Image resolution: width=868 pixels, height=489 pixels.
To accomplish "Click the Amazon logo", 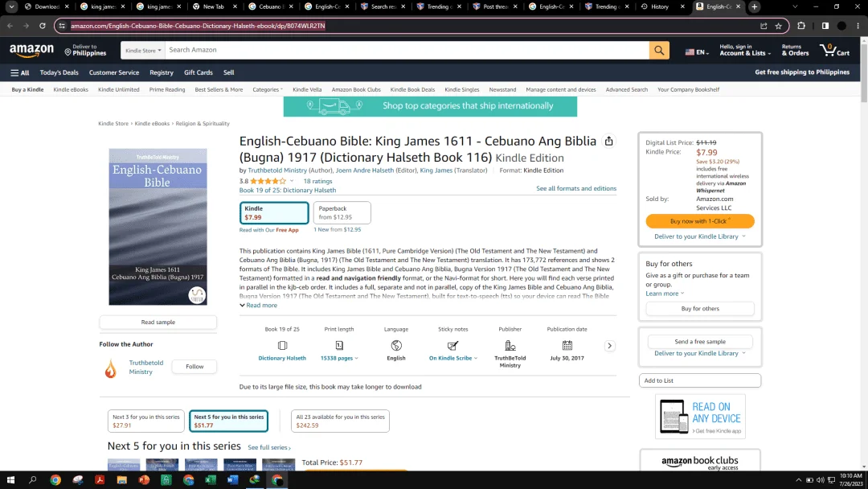I will point(31,51).
